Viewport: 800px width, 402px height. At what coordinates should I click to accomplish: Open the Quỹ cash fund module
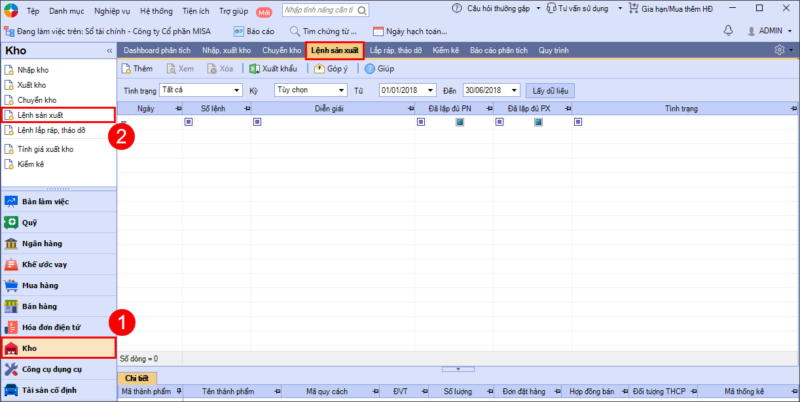point(30,222)
